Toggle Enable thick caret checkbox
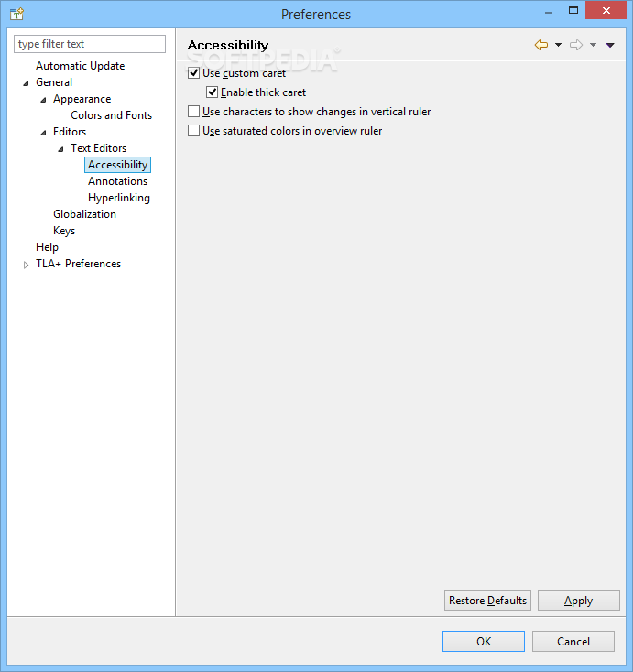 [212, 92]
